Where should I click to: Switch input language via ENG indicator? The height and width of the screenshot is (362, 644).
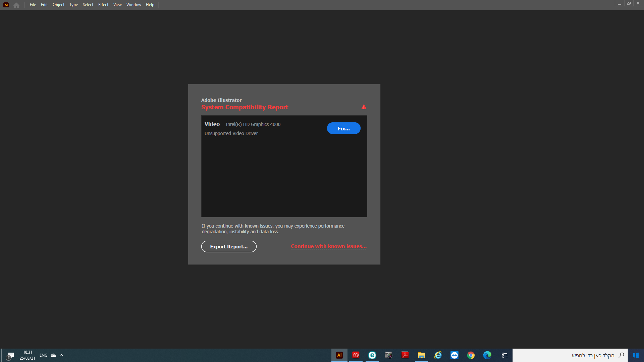(x=43, y=355)
